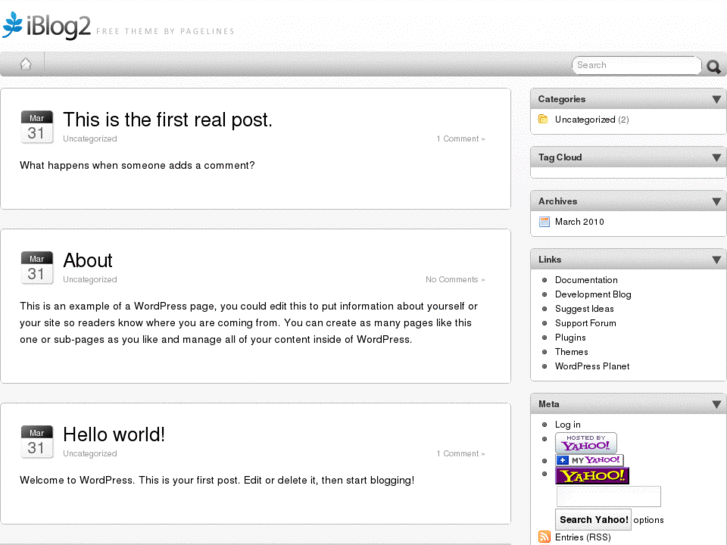Viewport: 727px width, 545px height.
Task: Click the Log in link
Action: pyautogui.click(x=568, y=424)
